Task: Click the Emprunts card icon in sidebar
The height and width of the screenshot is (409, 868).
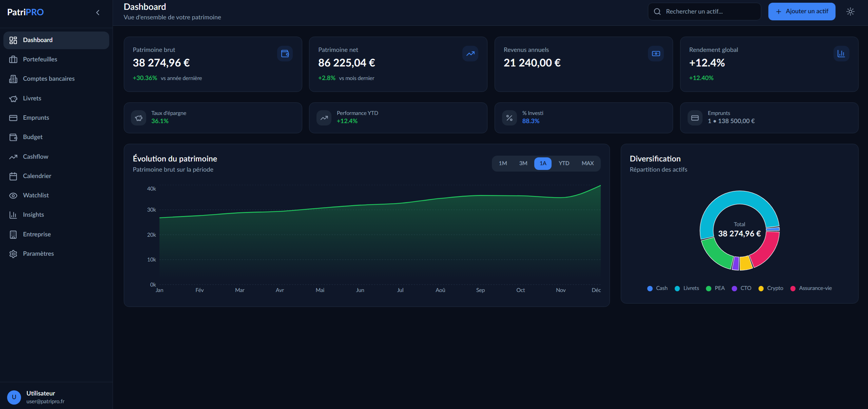Action: point(13,118)
